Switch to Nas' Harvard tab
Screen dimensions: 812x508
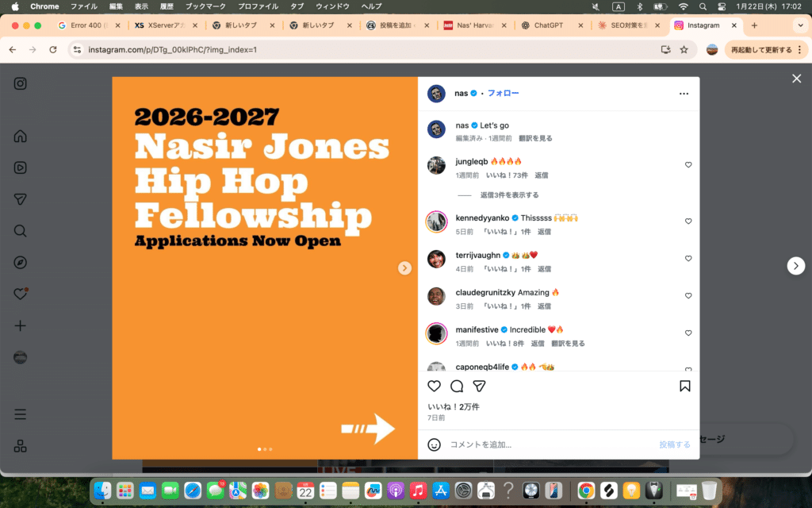click(474, 25)
